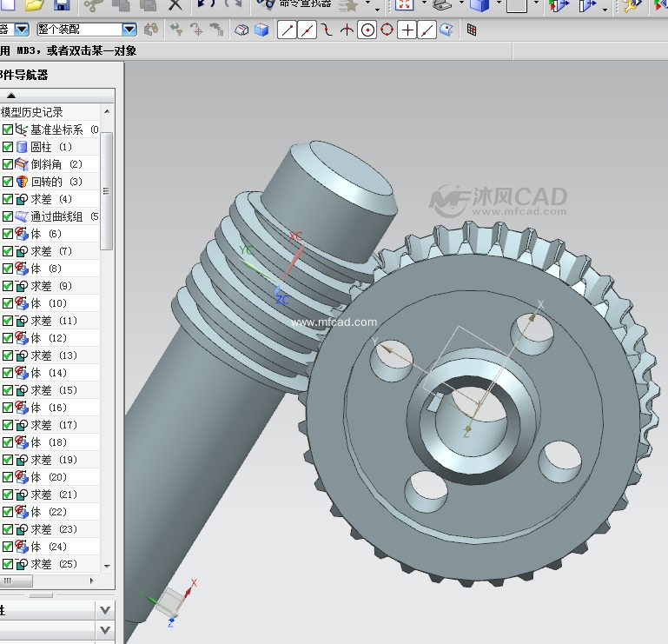Click the gray crosshair selection icon
This screenshot has width=668, height=644.
196,30
